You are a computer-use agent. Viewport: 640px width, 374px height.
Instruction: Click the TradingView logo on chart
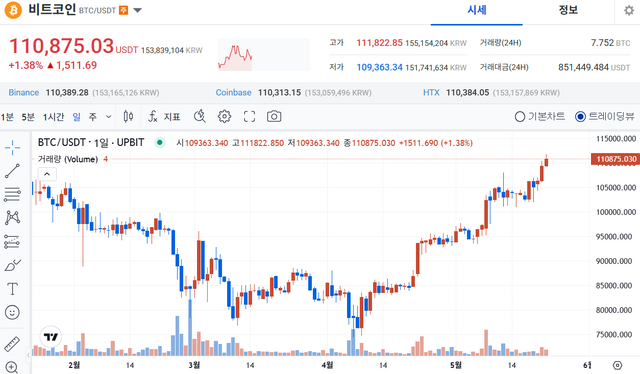click(x=51, y=337)
